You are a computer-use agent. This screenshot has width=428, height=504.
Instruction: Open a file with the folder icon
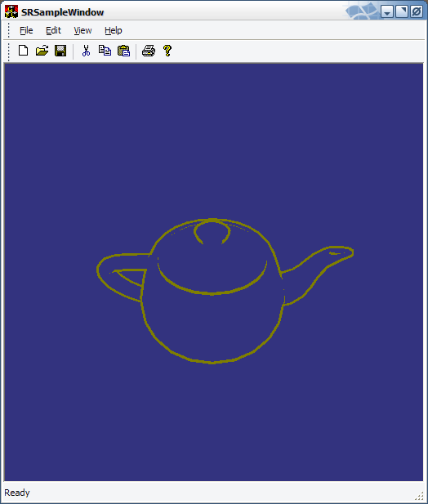tap(42, 51)
